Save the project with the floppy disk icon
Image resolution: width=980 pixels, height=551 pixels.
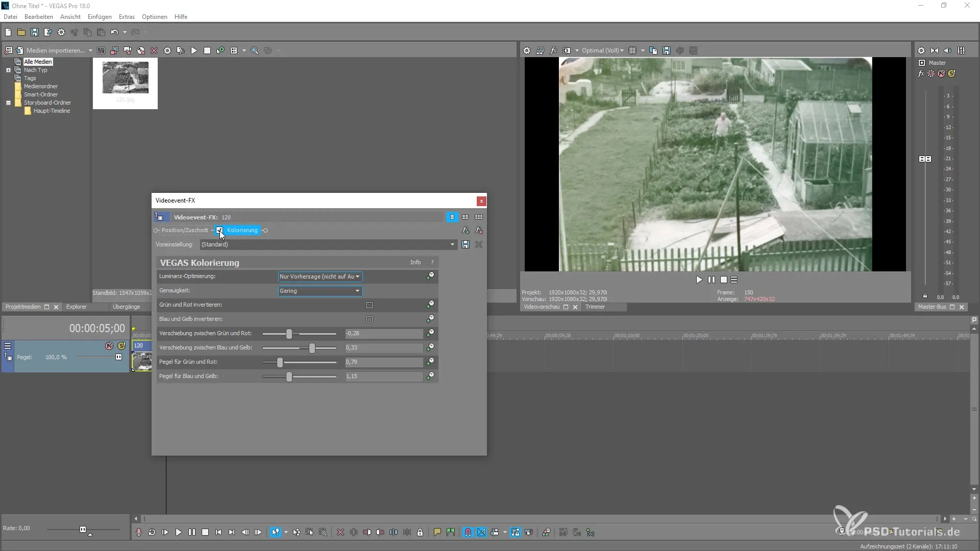click(35, 32)
